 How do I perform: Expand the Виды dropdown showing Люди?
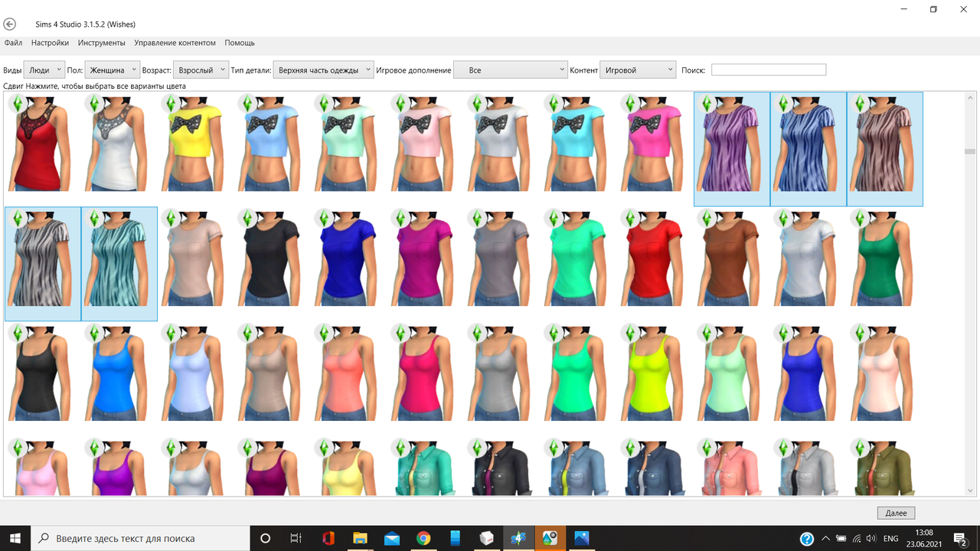point(44,70)
